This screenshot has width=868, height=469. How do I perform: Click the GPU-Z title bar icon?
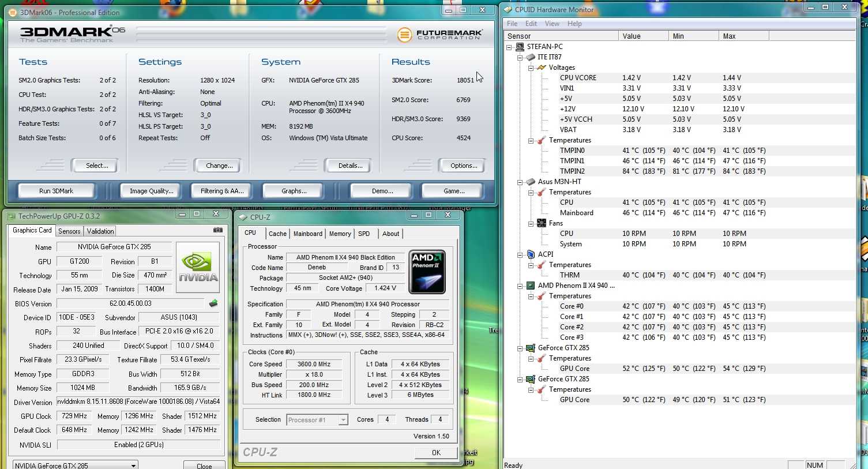point(12,216)
